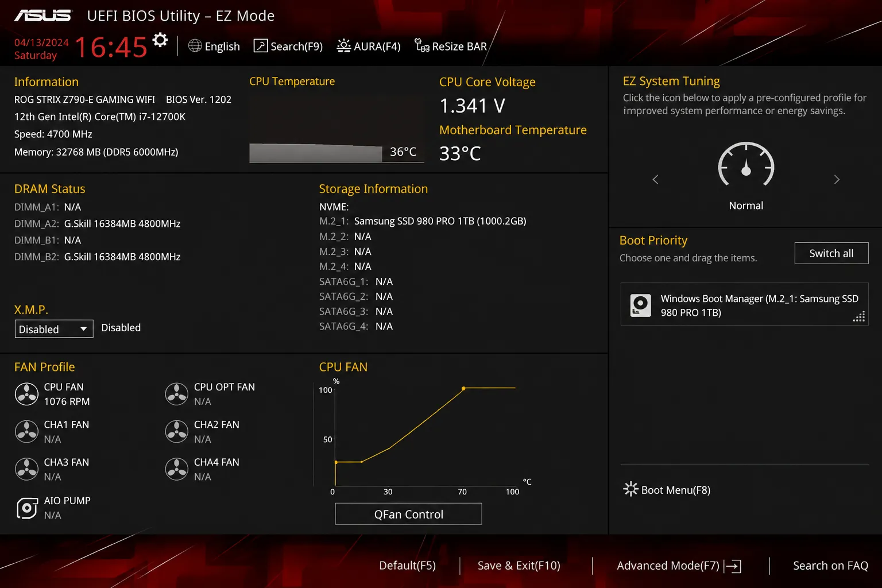Click the ROG STRIX Z790-E GAMING WIFI model name

coord(84,99)
